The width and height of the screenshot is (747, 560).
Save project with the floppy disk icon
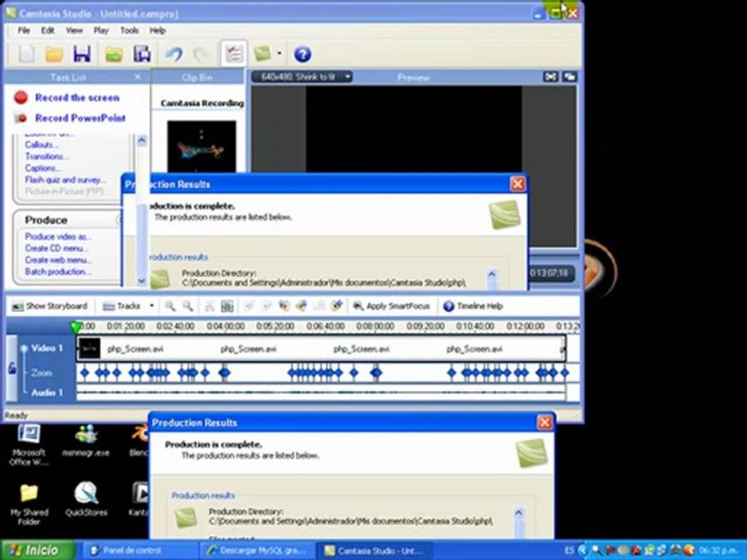pos(82,54)
